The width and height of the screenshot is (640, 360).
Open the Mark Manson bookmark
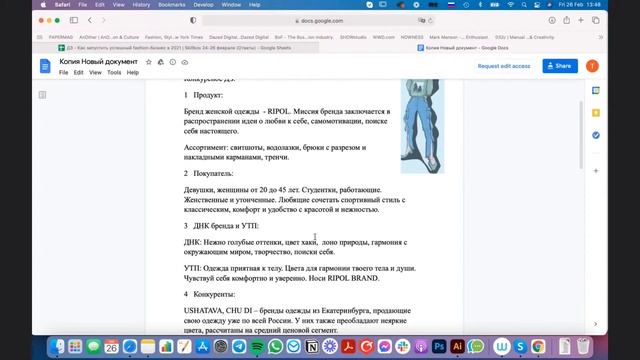pos(458,37)
